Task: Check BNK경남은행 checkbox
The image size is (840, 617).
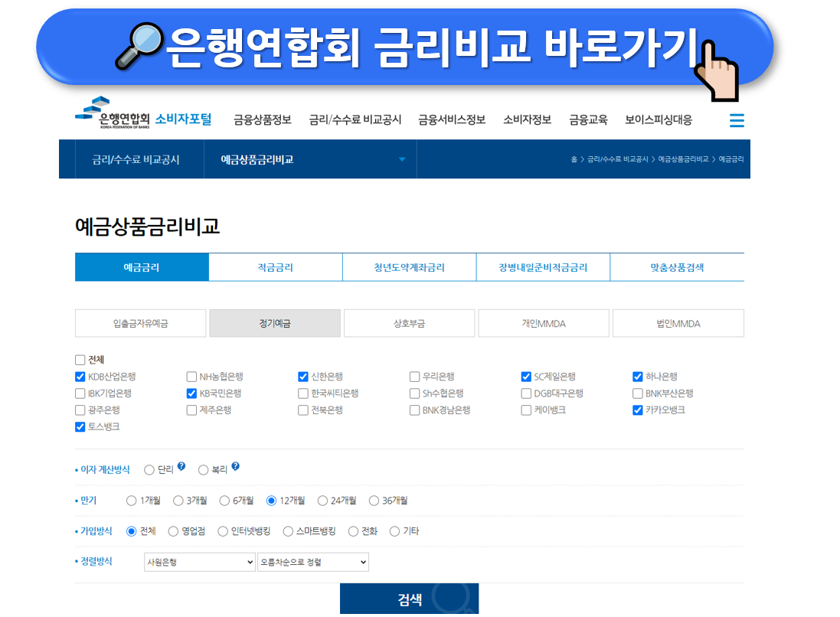Action: 415,410
